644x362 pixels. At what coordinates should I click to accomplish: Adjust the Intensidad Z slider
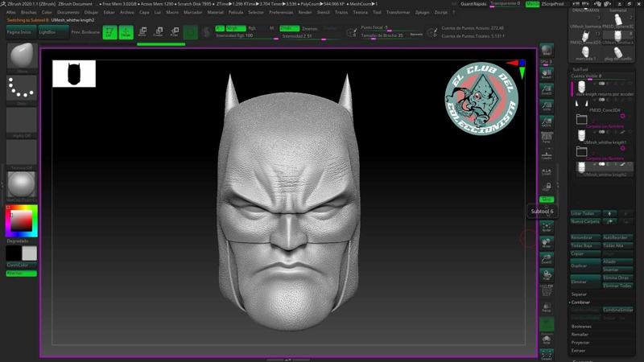(x=310, y=36)
